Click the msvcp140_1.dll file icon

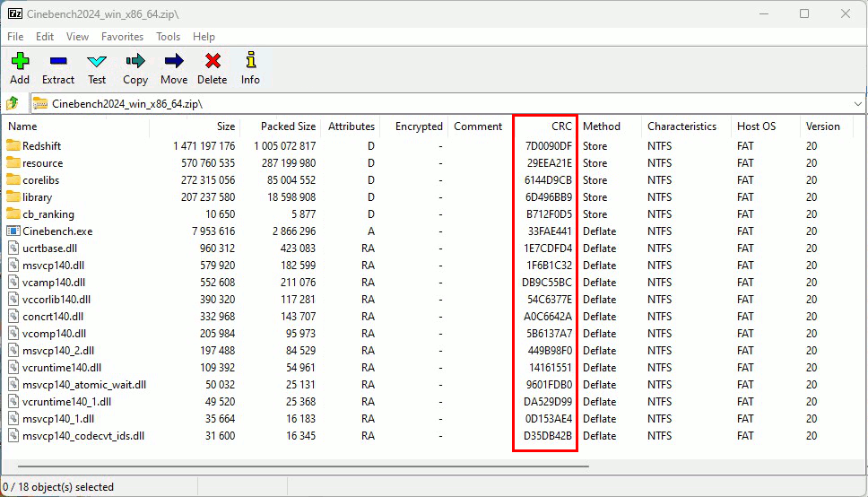coord(13,419)
